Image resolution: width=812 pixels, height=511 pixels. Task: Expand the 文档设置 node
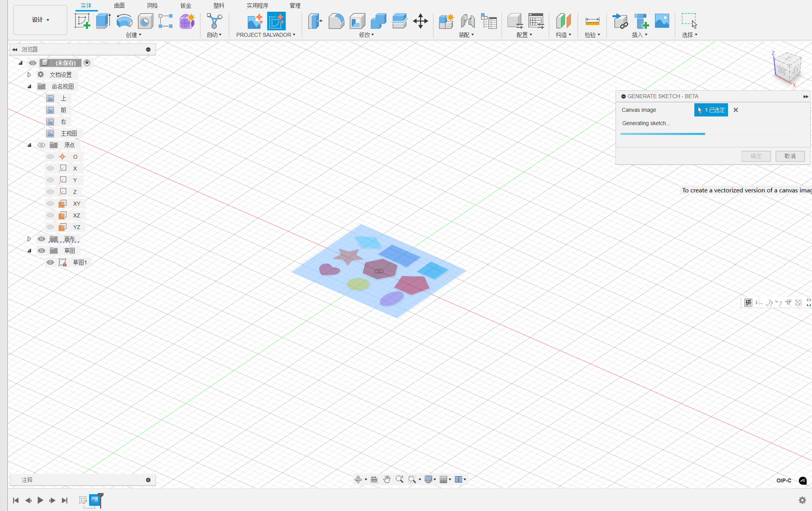coord(29,75)
